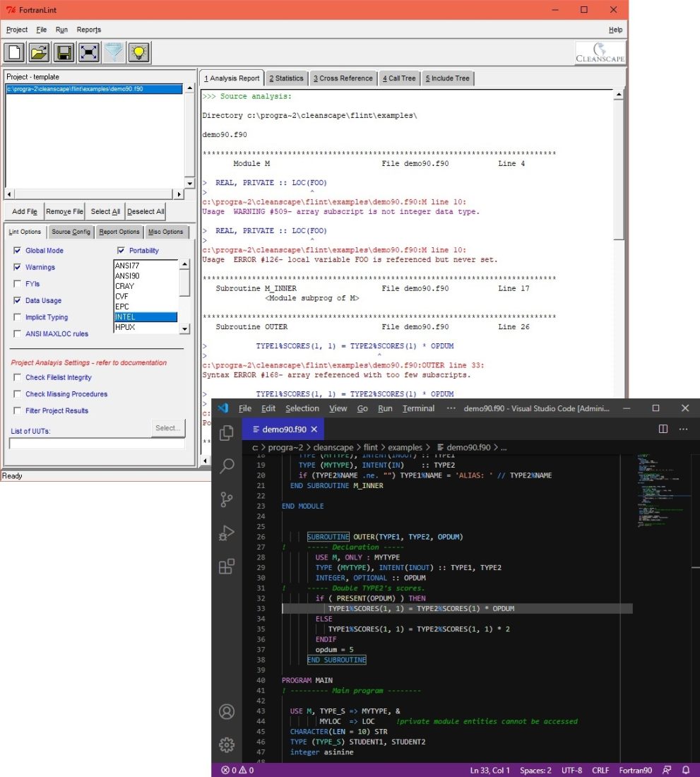Enable the Implicit Typing checkbox
The height and width of the screenshot is (777, 700).
[x=18, y=316]
